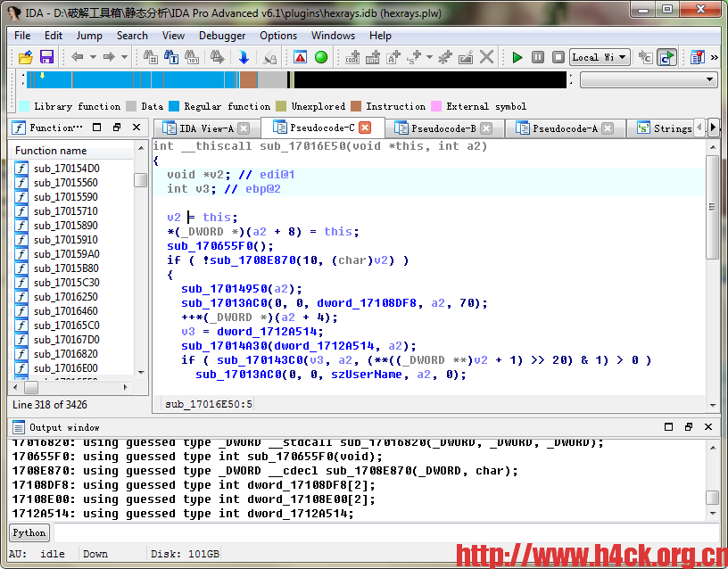Click szUserName in the pseudocode
The width and height of the screenshot is (728, 569).
click(x=367, y=375)
